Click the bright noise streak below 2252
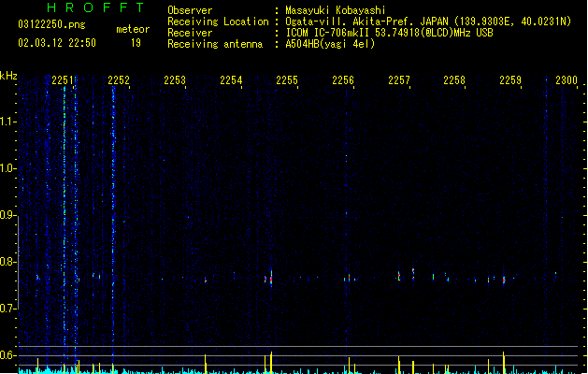The height and width of the screenshot is (374, 588). pos(113,222)
